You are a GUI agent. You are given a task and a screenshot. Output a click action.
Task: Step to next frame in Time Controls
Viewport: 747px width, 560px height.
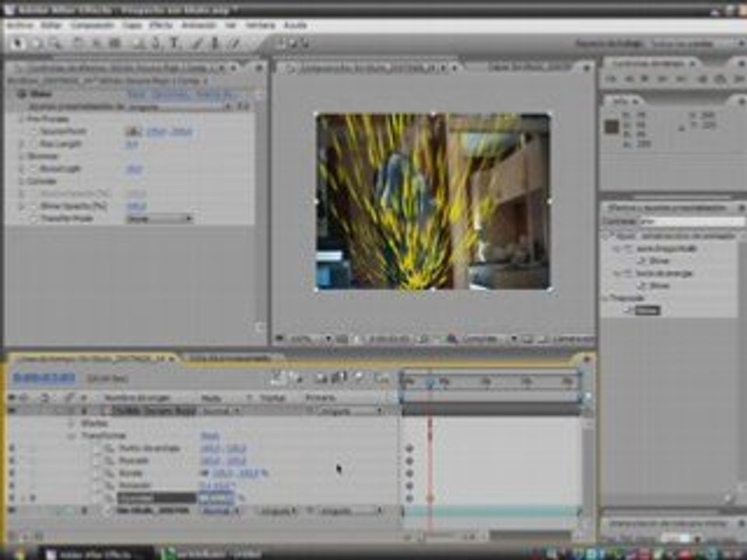[x=663, y=79]
